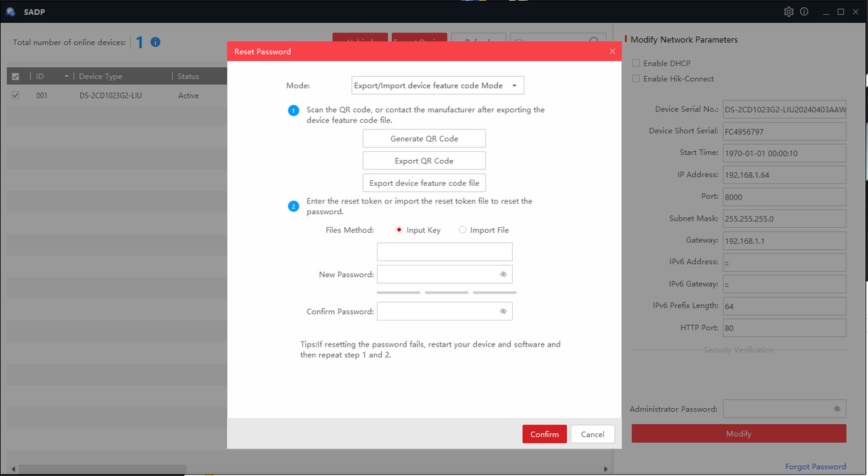
Task: Click the HTTP Port field showing 80
Action: coord(784,328)
